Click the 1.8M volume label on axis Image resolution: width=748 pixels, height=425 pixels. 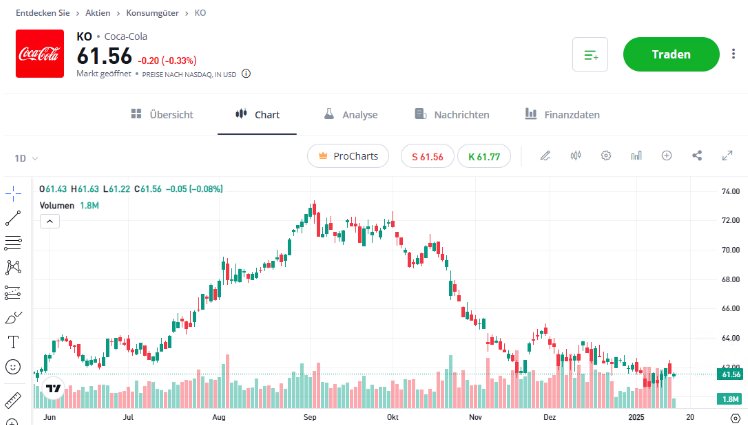(730, 399)
